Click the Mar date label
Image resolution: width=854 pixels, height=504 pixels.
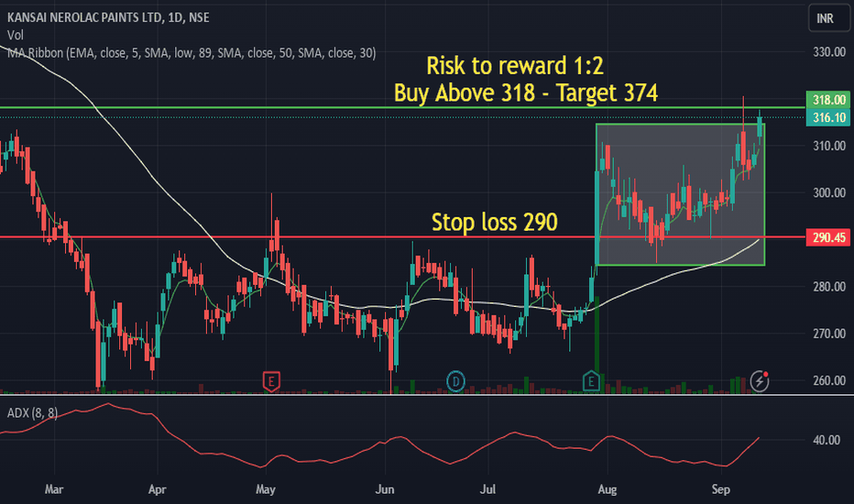(x=54, y=489)
